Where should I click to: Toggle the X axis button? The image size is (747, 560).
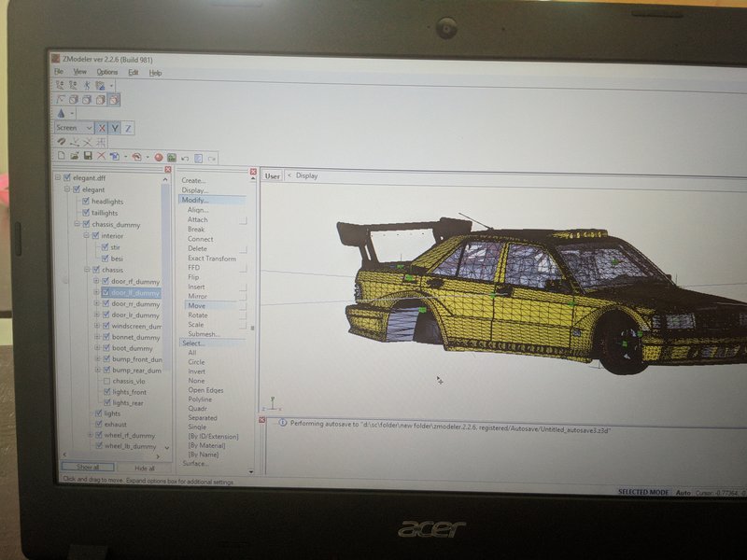pyautogui.click(x=102, y=128)
